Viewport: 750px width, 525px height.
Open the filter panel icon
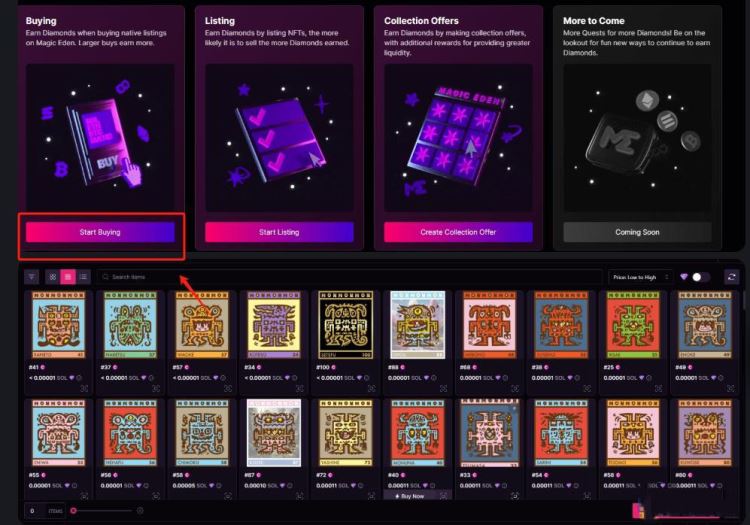32,277
